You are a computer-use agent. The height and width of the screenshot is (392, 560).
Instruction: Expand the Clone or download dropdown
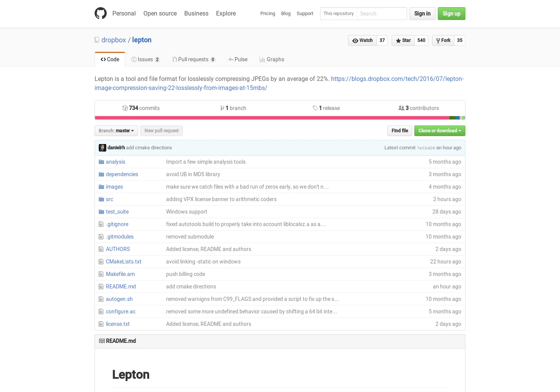(440, 131)
